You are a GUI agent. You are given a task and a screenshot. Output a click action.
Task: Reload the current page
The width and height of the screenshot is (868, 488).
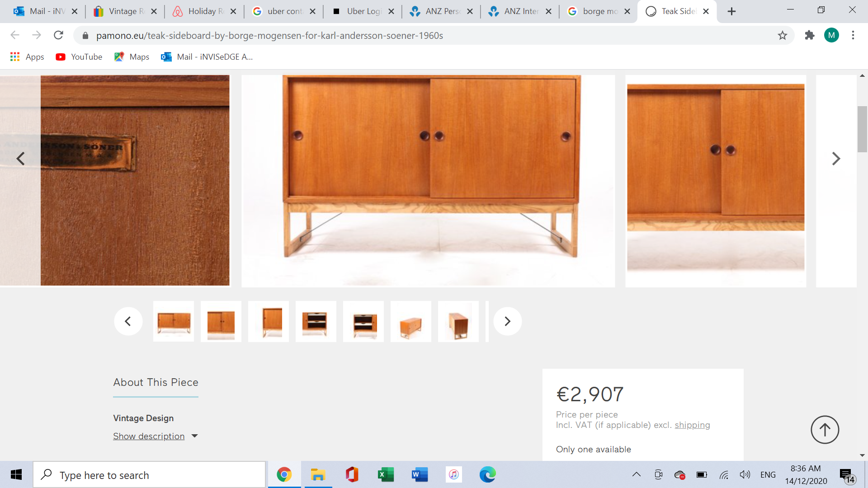pyautogui.click(x=58, y=35)
